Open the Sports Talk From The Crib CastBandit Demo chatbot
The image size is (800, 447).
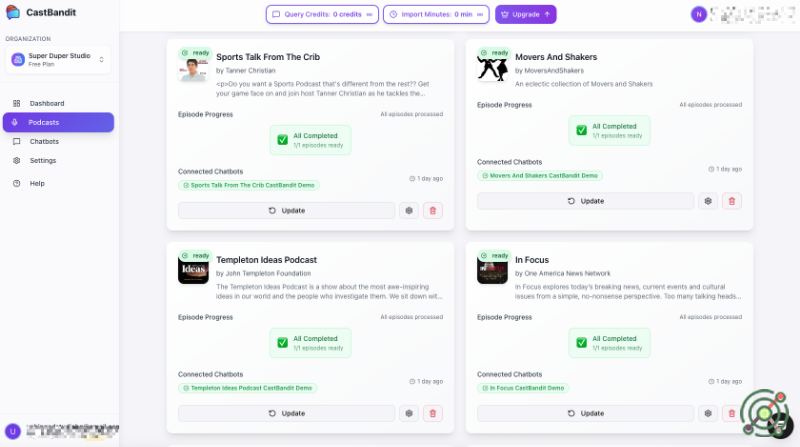[x=249, y=185]
